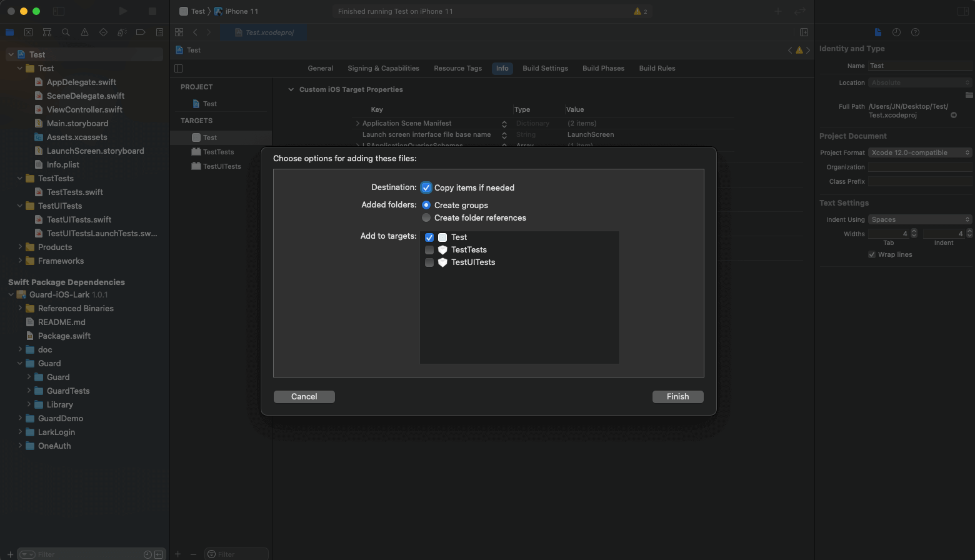This screenshot has width=975, height=560.
Task: Show the History inspector clock icon
Action: tap(896, 32)
